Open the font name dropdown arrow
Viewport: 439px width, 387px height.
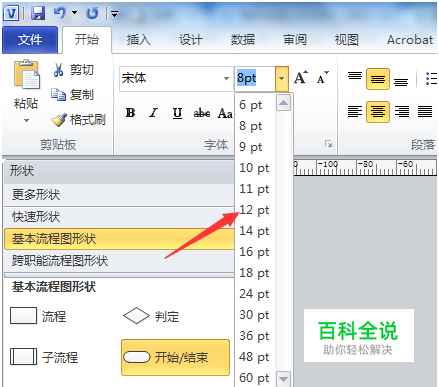point(226,79)
